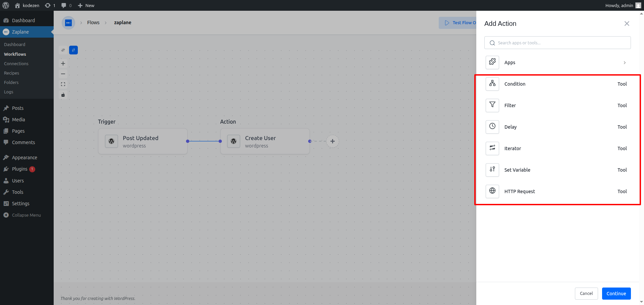Open the Tools admin menu
Viewport: 644px width, 305px height.
pyautogui.click(x=27, y=192)
